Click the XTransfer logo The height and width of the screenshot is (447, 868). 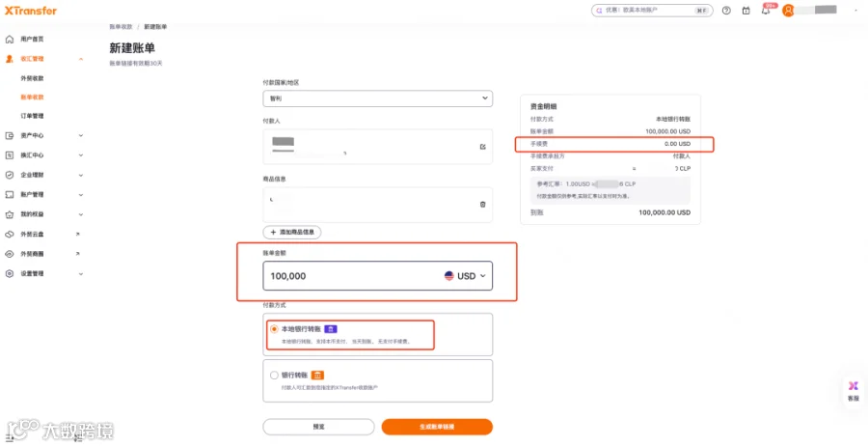(x=31, y=11)
